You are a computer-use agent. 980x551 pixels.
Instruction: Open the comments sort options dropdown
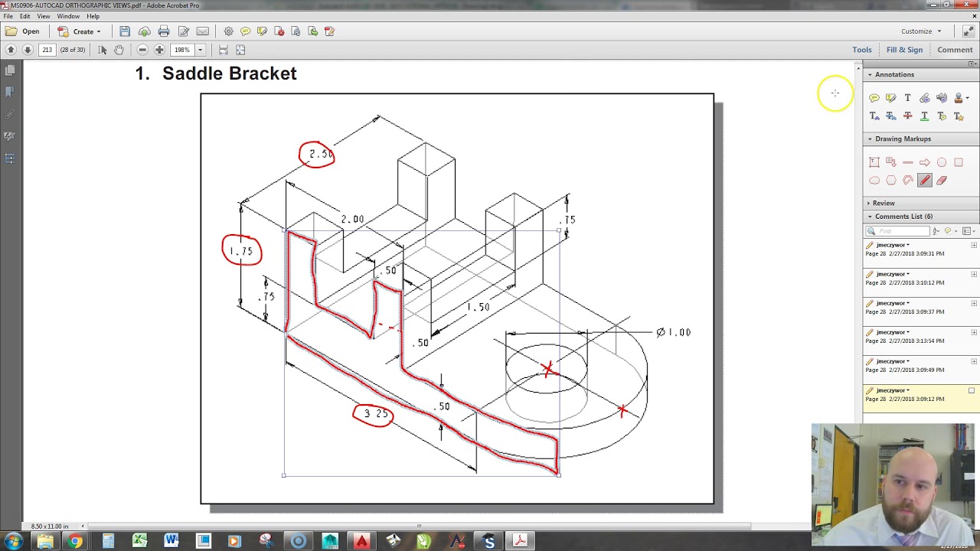click(x=937, y=231)
